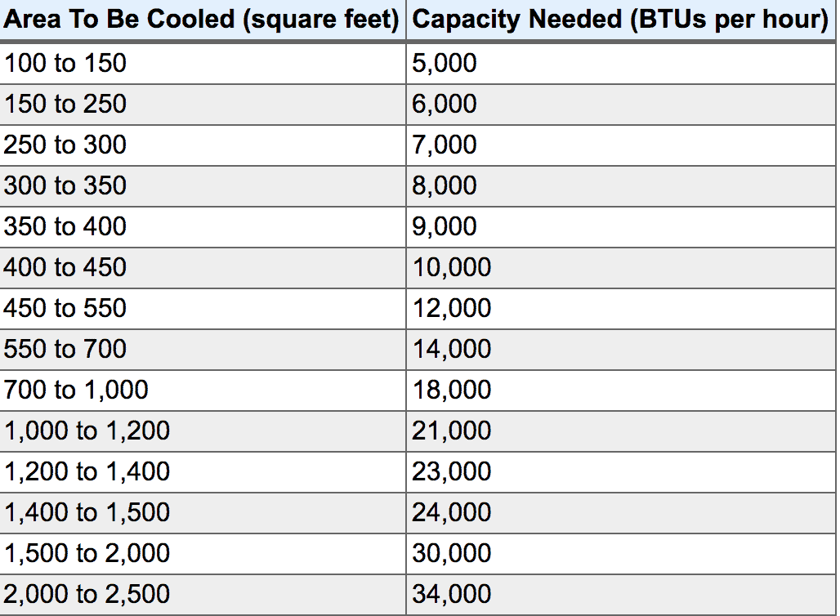Click the 'Area To Be Cooled' column header
840x616 pixels.
coord(202,20)
